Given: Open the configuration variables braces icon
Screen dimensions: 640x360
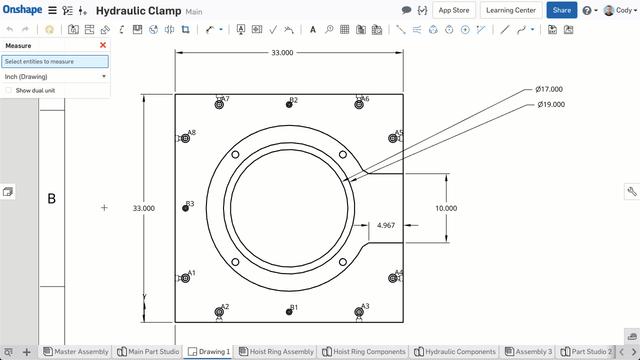Looking at the screenshot, I should click(x=422, y=10).
